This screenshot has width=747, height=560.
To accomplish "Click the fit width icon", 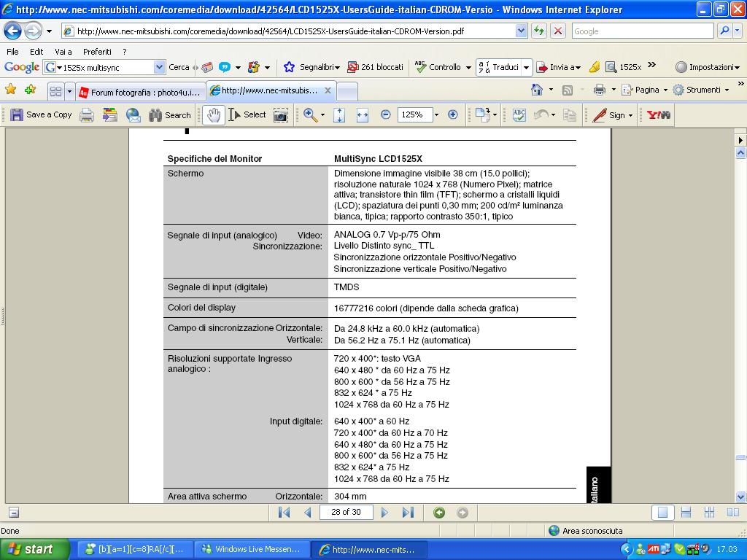I will coord(363,114).
